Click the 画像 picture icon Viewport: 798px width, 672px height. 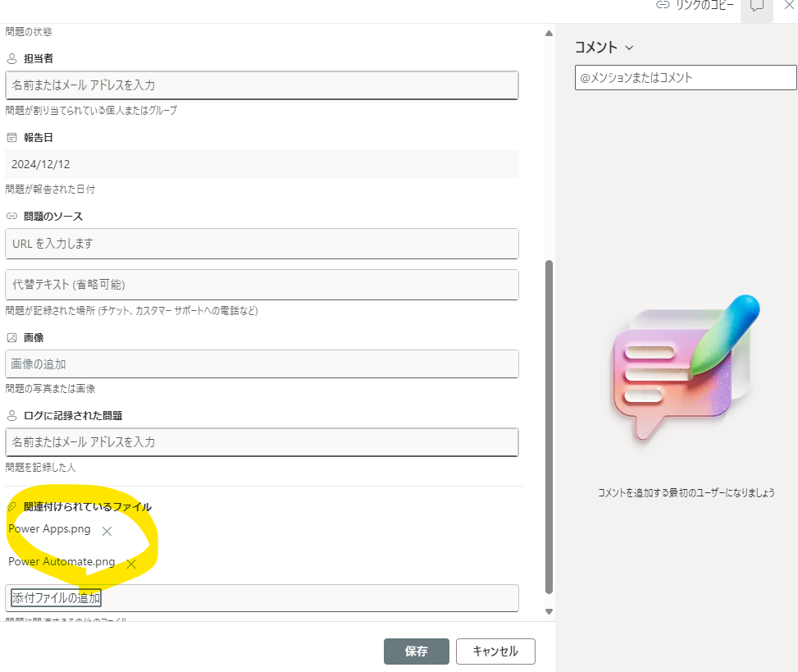11,337
